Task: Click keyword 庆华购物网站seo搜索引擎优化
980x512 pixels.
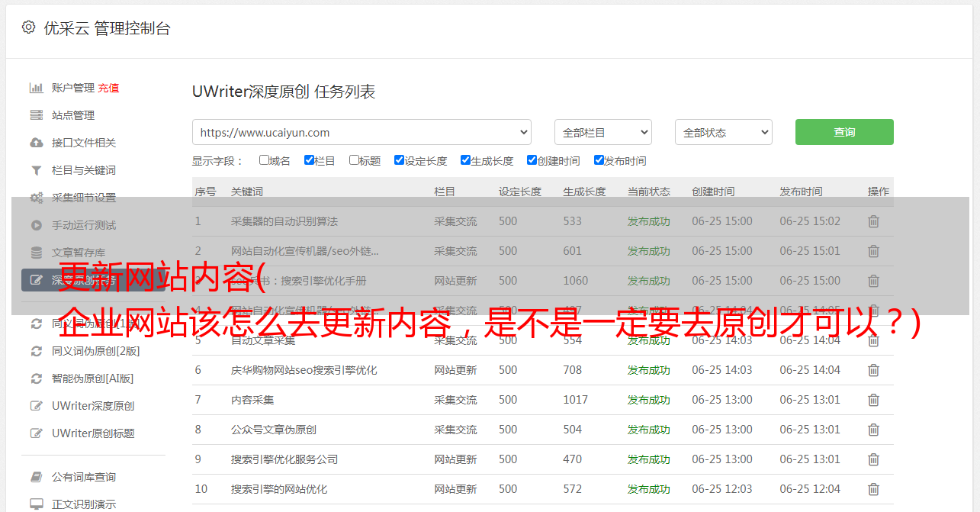Action: click(x=304, y=370)
